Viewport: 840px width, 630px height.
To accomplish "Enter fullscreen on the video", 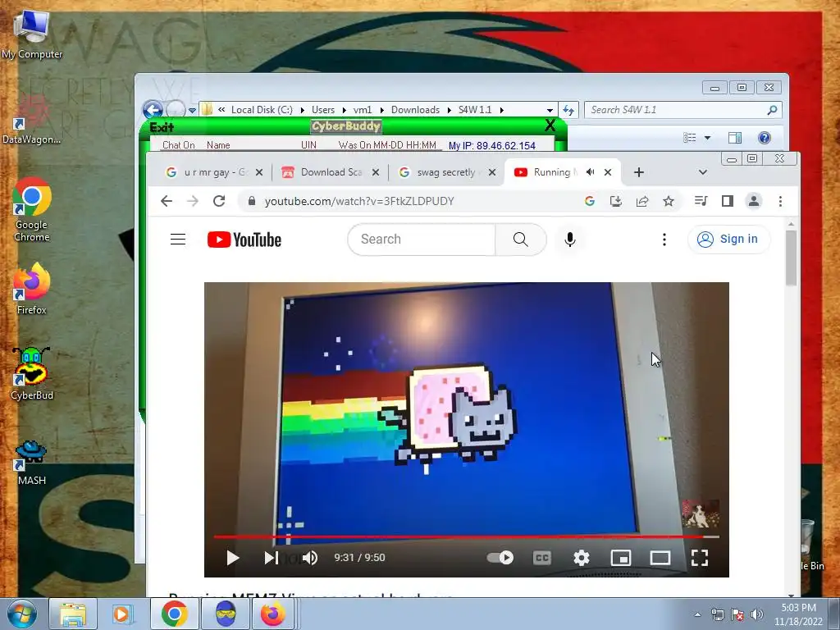I will 700,558.
